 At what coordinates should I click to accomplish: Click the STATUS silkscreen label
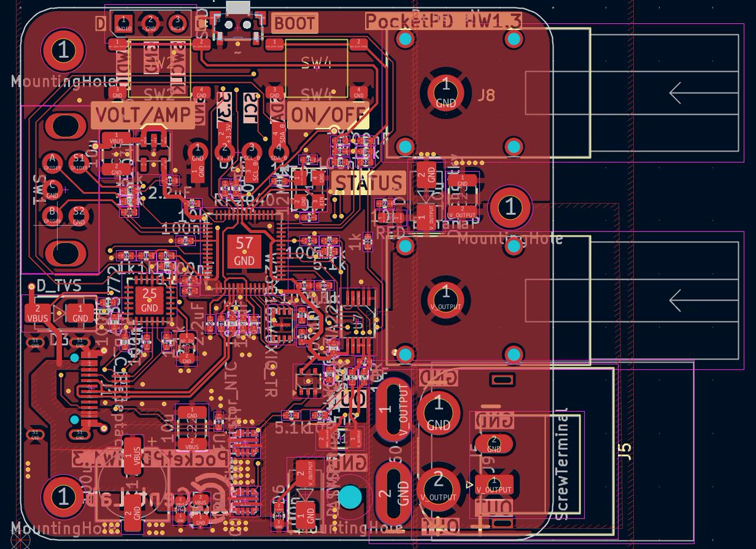point(369,183)
